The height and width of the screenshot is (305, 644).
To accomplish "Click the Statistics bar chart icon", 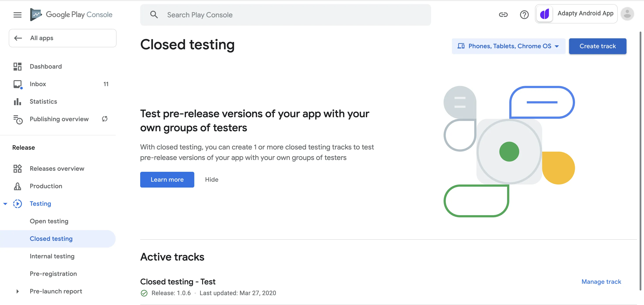I will click(x=17, y=101).
